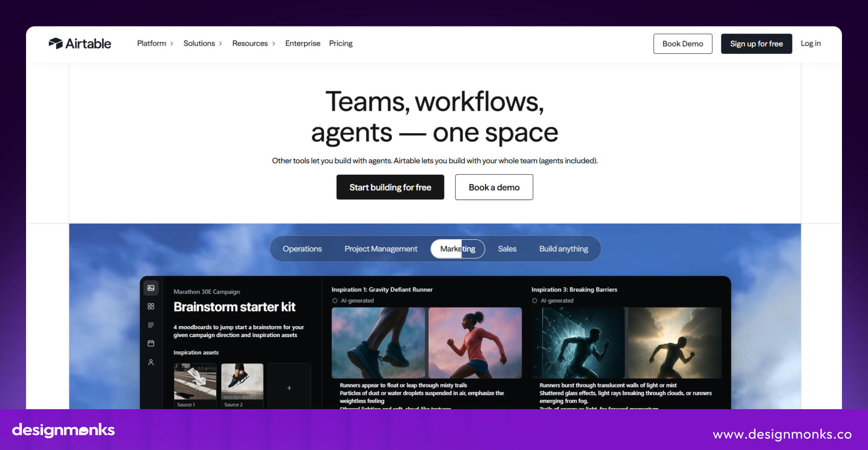Switch to the Sales tab

tap(507, 249)
